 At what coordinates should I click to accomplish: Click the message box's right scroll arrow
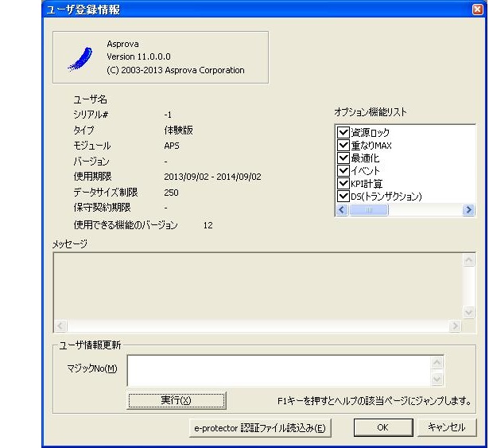click(x=455, y=326)
